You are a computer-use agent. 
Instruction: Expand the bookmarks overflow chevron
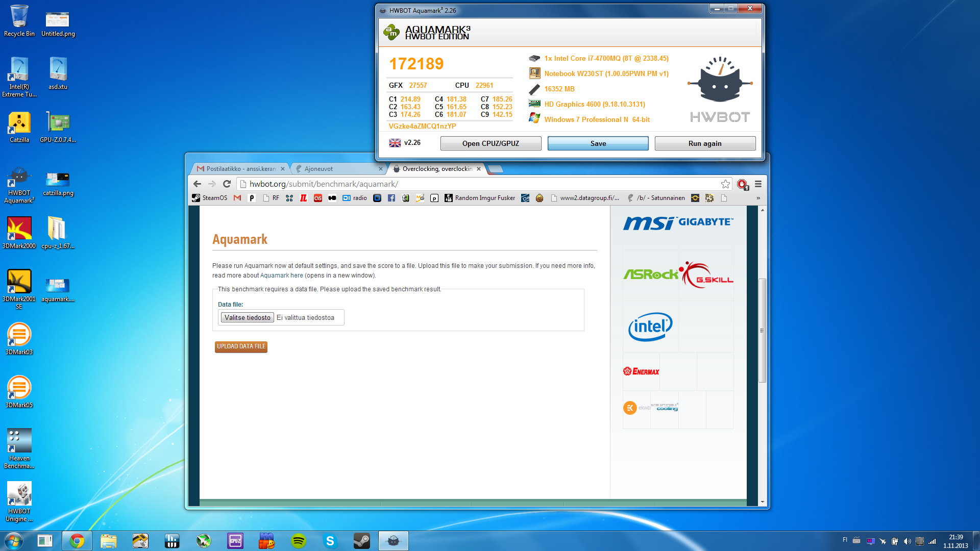point(758,198)
